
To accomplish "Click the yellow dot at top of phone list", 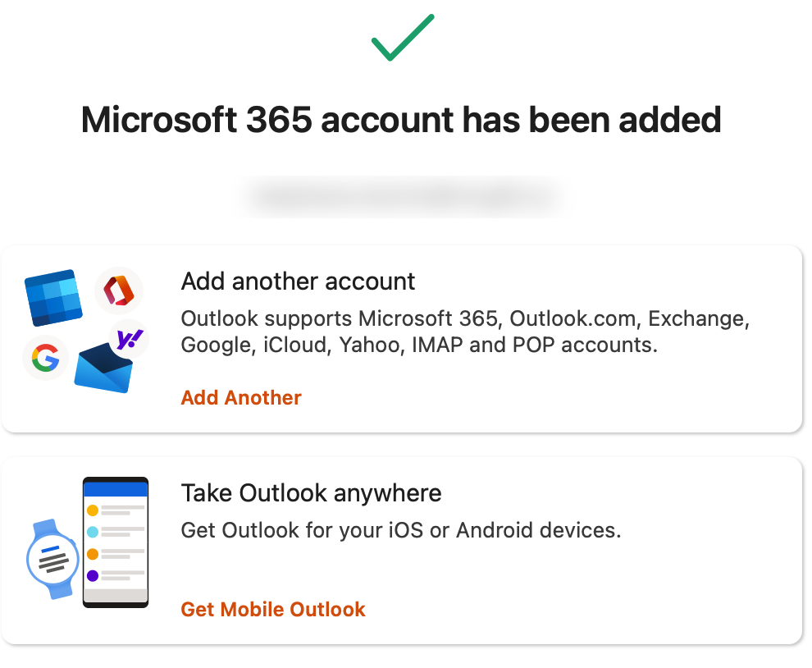I will pos(93,510).
